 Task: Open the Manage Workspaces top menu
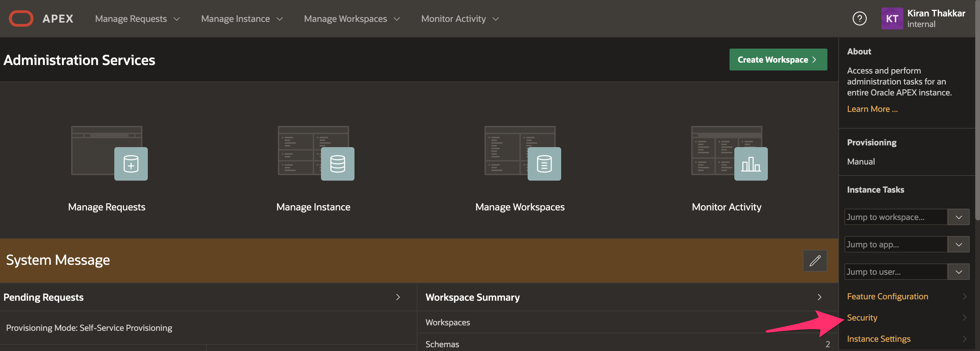coord(351,18)
